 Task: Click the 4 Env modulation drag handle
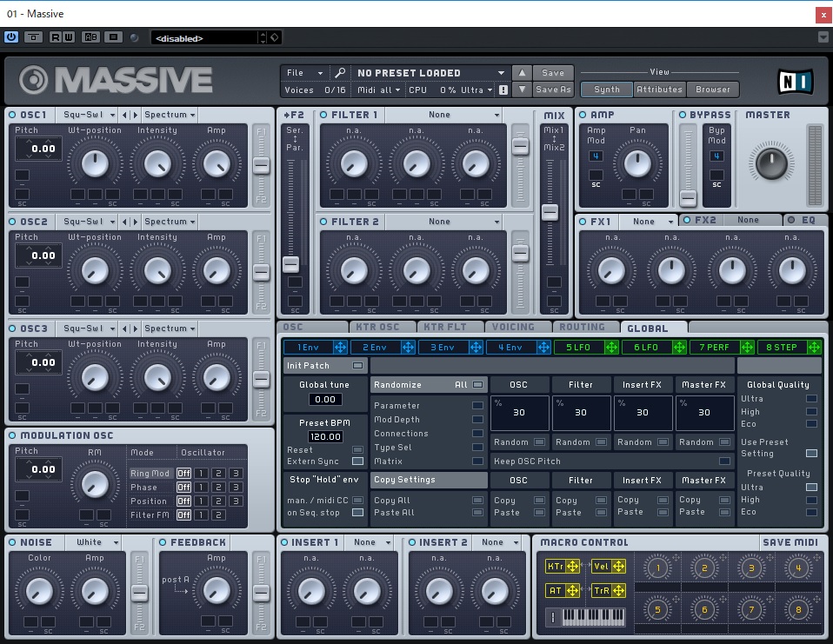pyautogui.click(x=543, y=348)
